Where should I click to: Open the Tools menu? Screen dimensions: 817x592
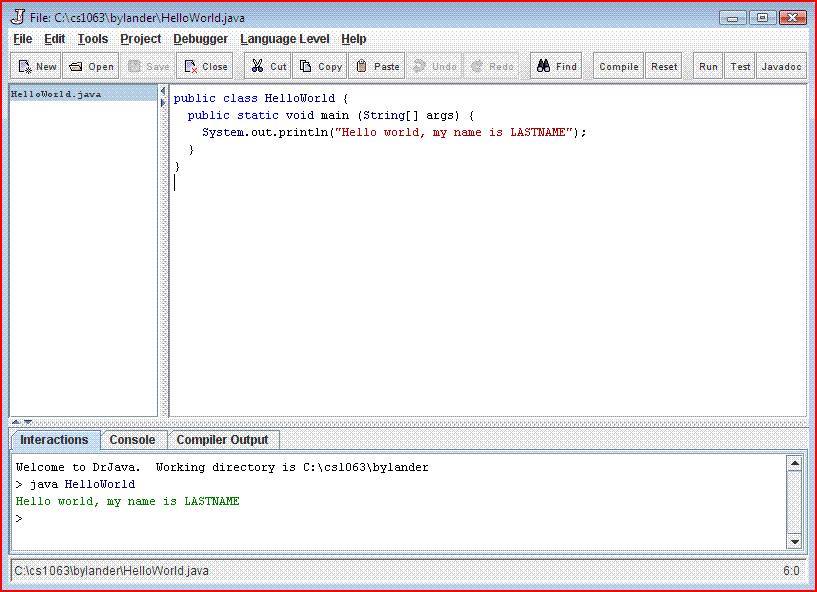(93, 39)
